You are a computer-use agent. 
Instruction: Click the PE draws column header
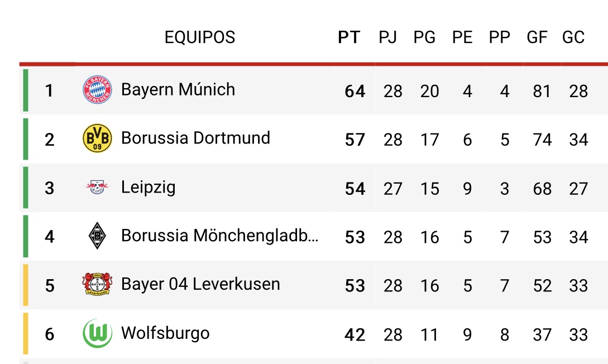click(x=462, y=37)
